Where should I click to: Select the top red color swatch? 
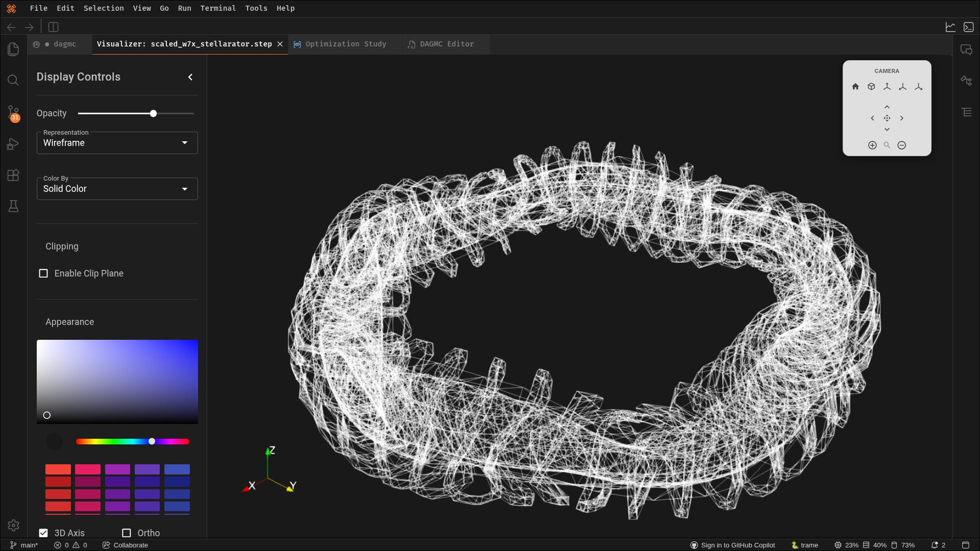point(58,469)
